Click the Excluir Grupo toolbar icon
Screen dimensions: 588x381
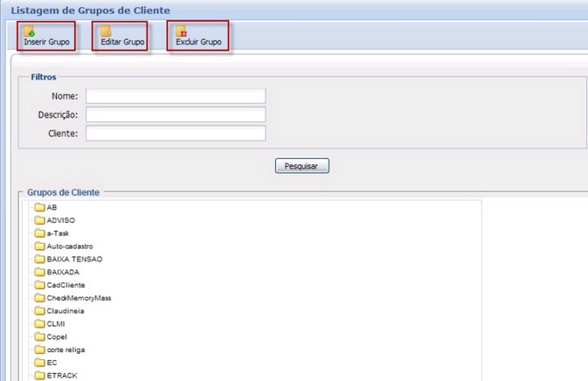coord(182,31)
